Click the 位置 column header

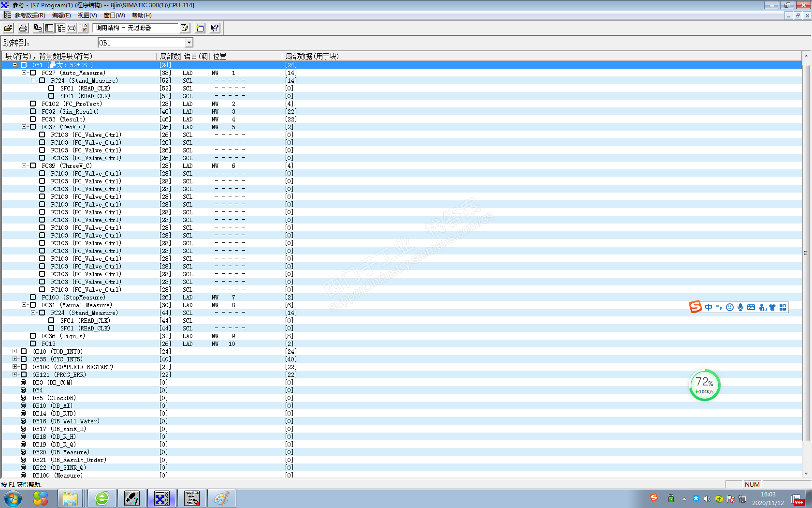(246, 56)
